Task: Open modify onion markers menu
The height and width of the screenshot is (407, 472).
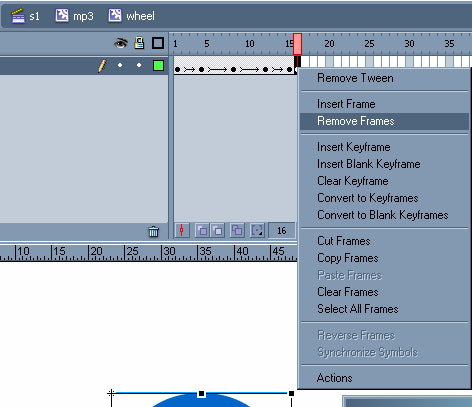Action: pyautogui.click(x=257, y=230)
